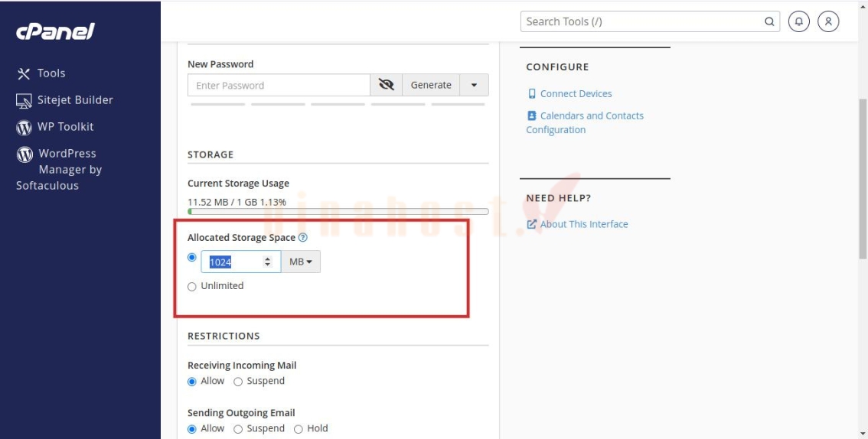Select Allow for Sending Outgoing Email
Image resolution: width=868 pixels, height=439 pixels.
pyautogui.click(x=192, y=429)
